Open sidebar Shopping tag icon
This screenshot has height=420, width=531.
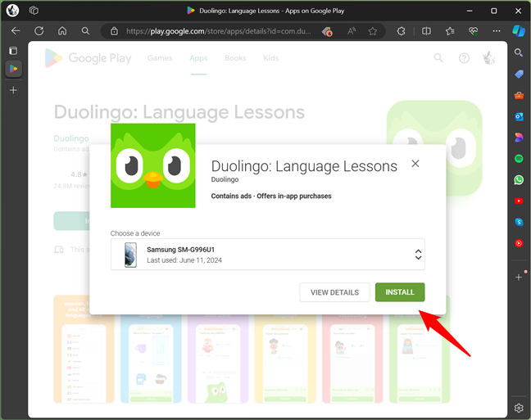[519, 74]
